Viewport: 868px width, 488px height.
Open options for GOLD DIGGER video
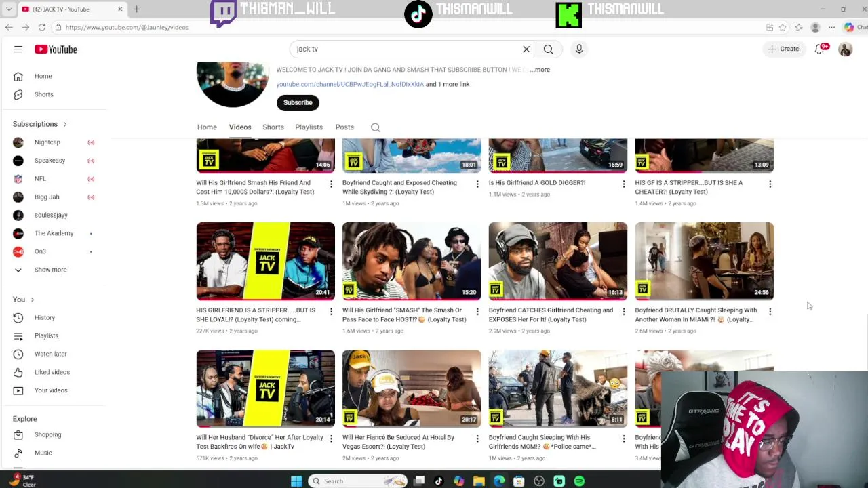pos(624,184)
